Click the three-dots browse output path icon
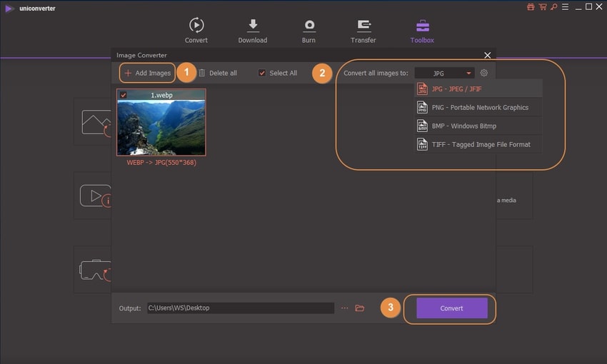Viewport: 607px width, 364px height. (344, 308)
